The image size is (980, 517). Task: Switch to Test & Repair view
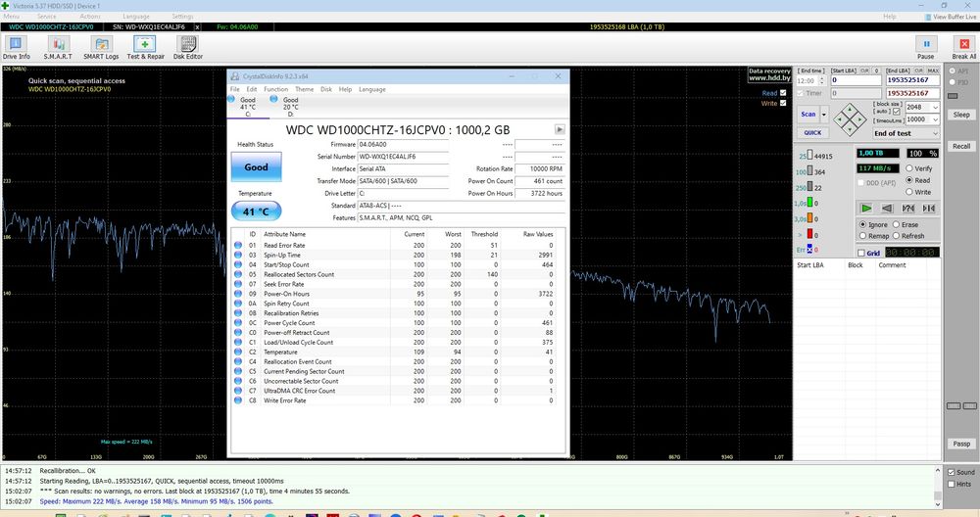point(145,47)
